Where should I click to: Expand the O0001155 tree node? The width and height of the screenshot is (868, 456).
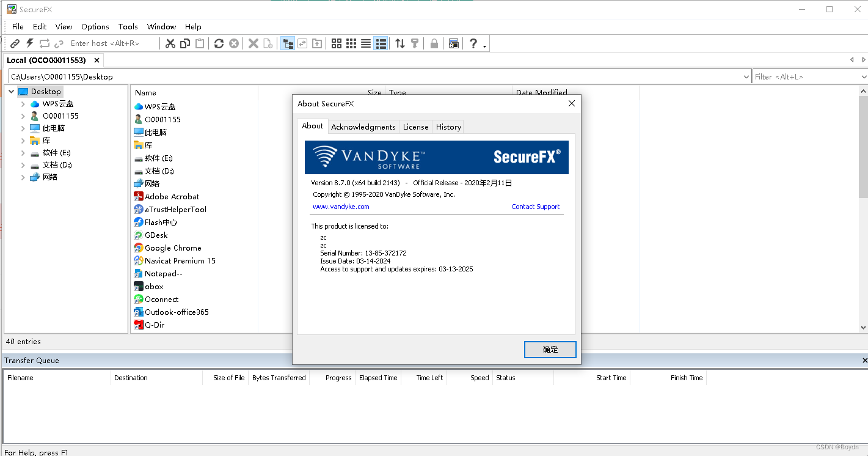23,116
